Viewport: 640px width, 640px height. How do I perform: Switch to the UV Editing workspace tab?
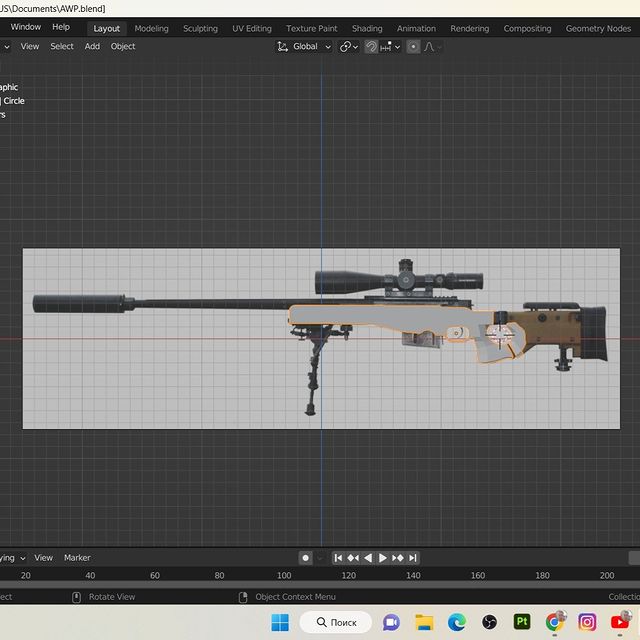point(252,29)
